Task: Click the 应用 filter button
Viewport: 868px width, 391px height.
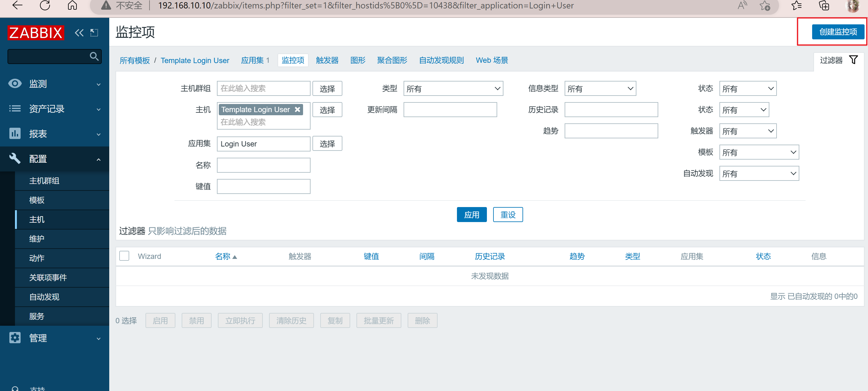Action: 472,215
